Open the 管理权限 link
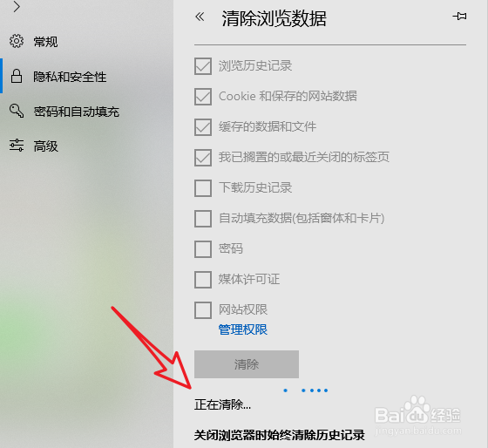488x448 pixels. coord(243,329)
